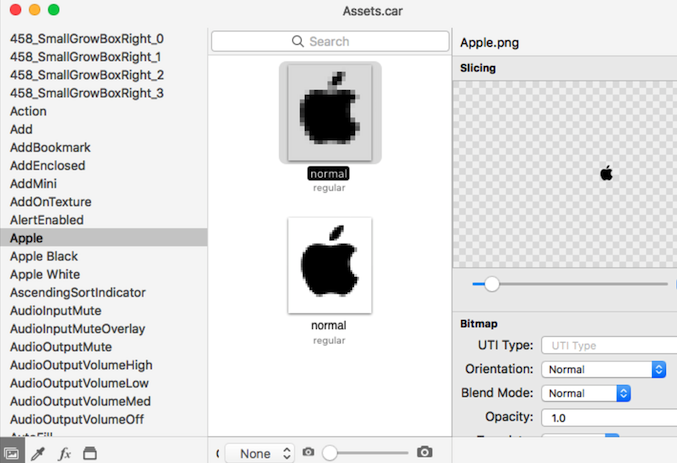Select the pixelated Apple thumbnail
This screenshot has height=463, width=677.
coord(330,113)
